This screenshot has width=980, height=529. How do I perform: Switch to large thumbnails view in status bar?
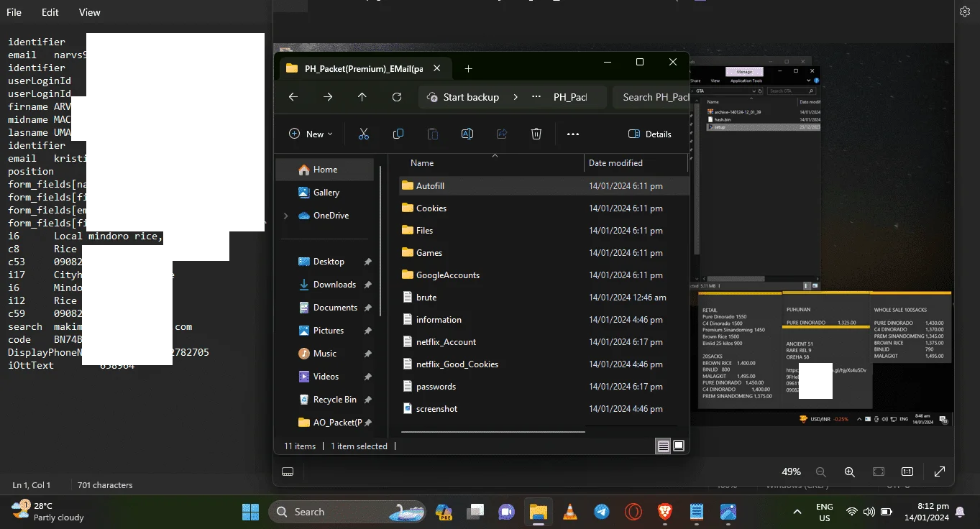tap(679, 446)
